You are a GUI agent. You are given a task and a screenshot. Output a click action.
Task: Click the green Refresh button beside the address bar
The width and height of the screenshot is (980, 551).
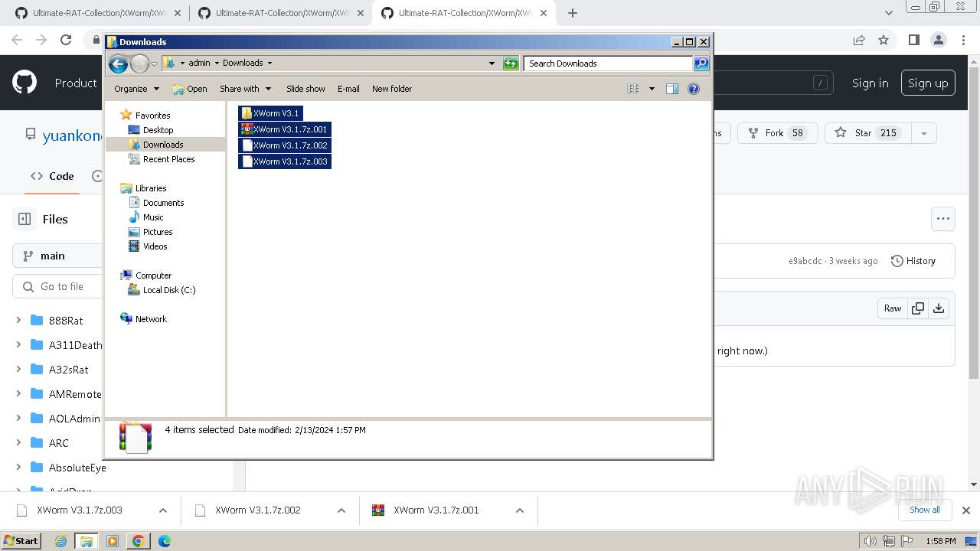click(511, 64)
